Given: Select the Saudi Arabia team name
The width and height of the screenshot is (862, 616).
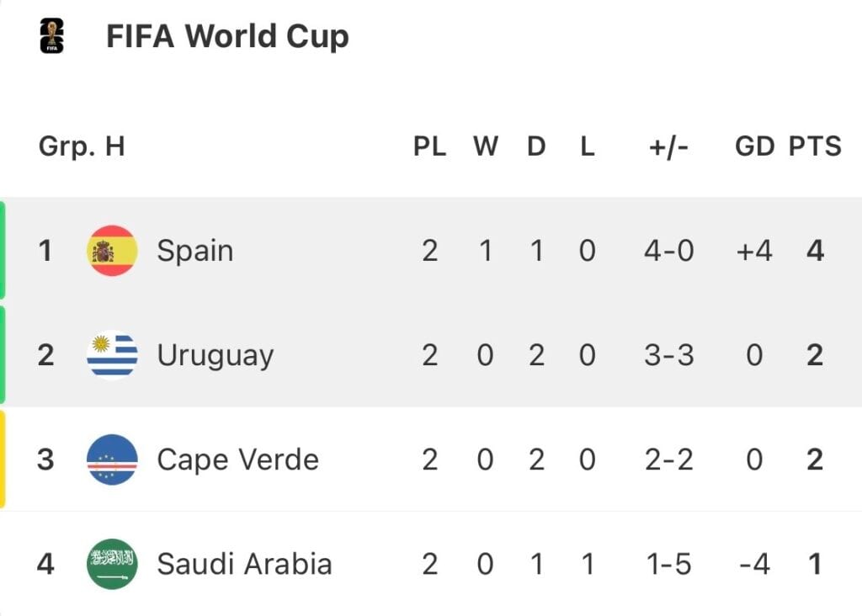Looking at the screenshot, I should pos(244,565).
